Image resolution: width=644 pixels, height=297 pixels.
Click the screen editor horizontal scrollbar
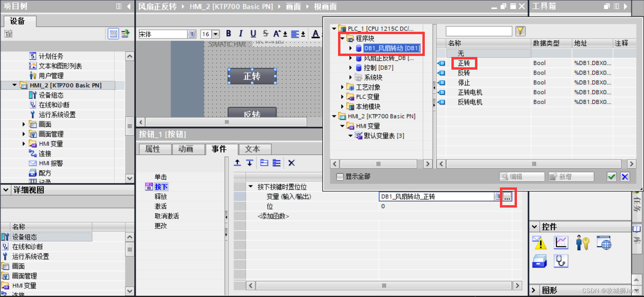click(226, 122)
